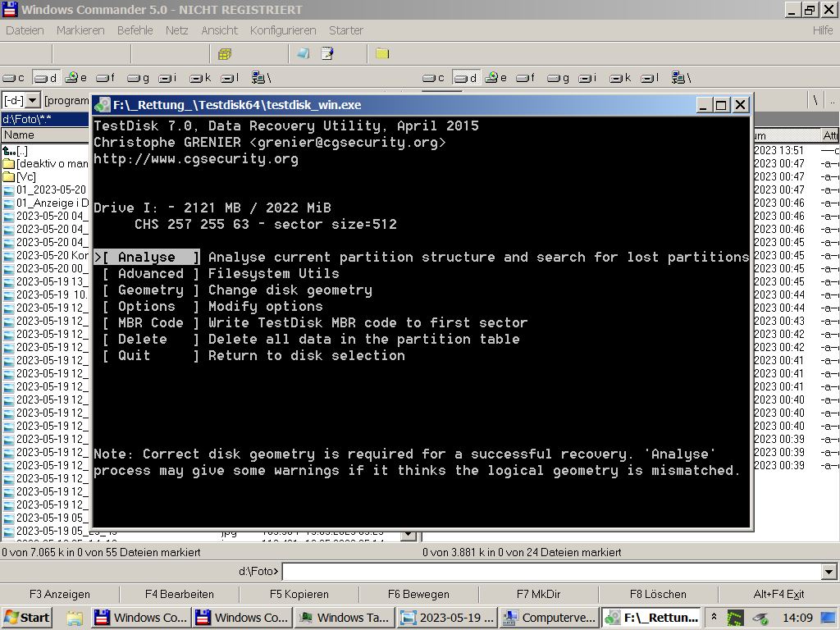The image size is (840, 630).
Task: Select drive k in right drive bar
Action: tap(620, 78)
